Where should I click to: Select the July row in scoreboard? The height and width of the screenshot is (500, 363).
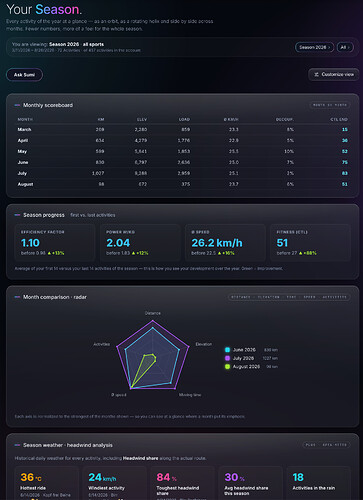pyautogui.click(x=182, y=173)
